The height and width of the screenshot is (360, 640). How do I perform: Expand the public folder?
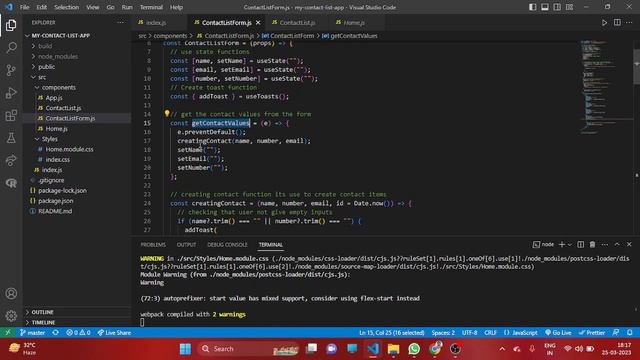[47, 67]
